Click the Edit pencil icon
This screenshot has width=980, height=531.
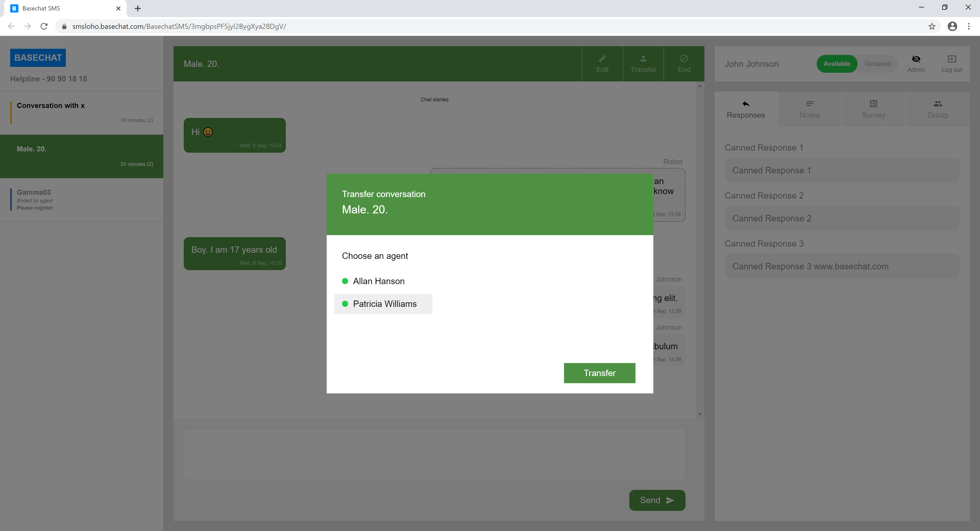pos(602,59)
